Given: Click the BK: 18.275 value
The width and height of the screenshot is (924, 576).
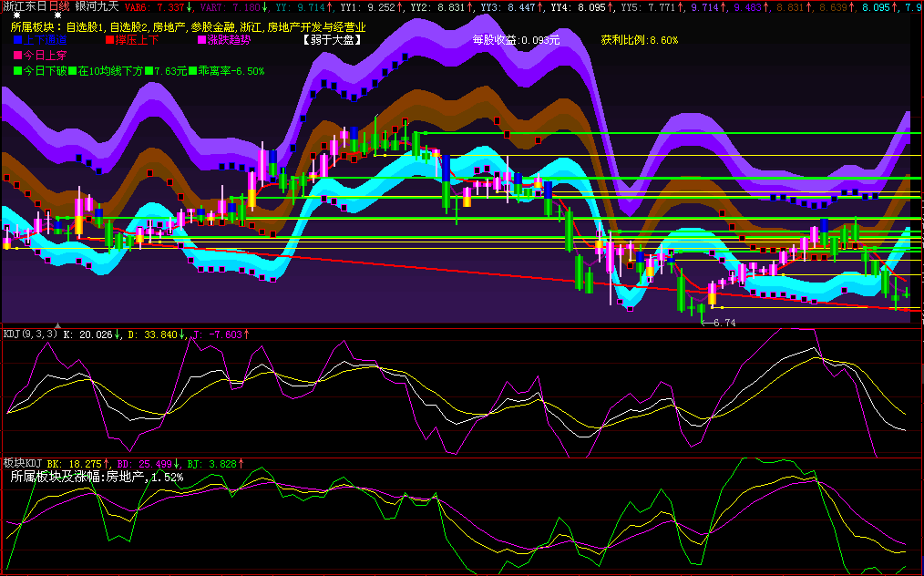Looking at the screenshot, I should pyautogui.click(x=74, y=464).
